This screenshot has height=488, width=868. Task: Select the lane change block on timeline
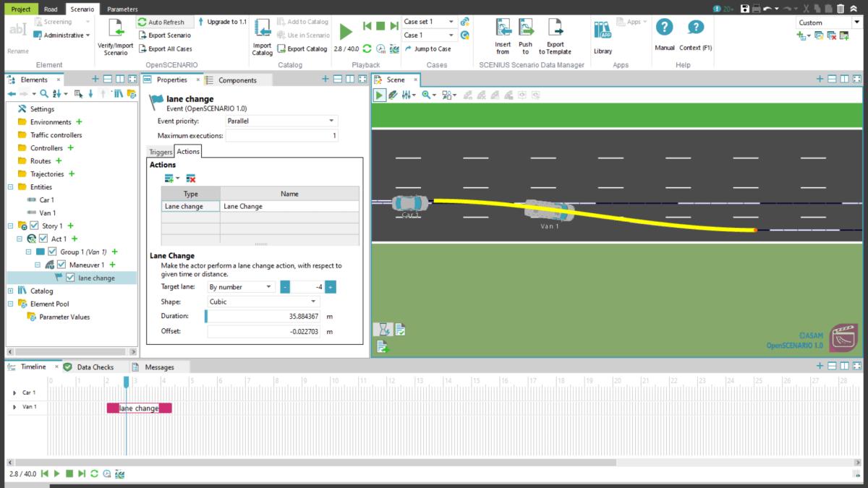[x=139, y=408]
